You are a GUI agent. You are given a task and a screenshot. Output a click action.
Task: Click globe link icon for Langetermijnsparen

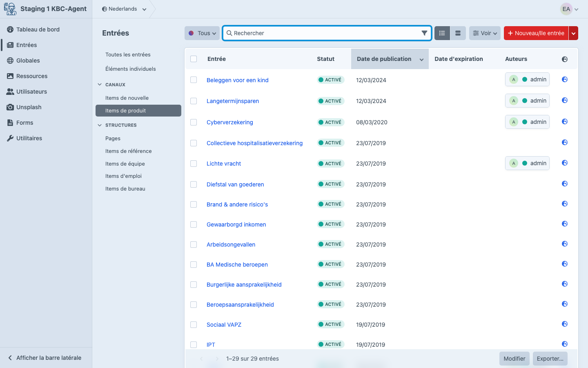coord(565,100)
